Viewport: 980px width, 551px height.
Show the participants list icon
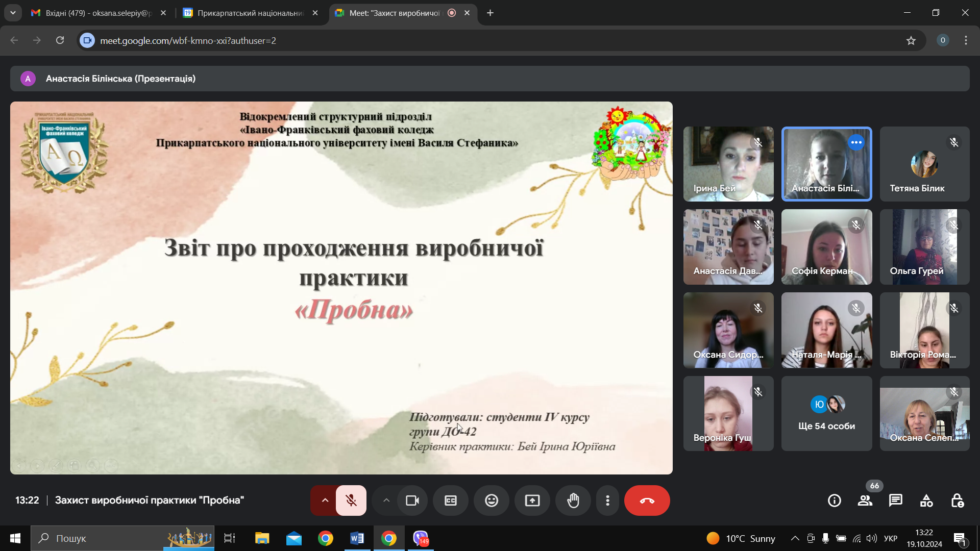pyautogui.click(x=865, y=500)
